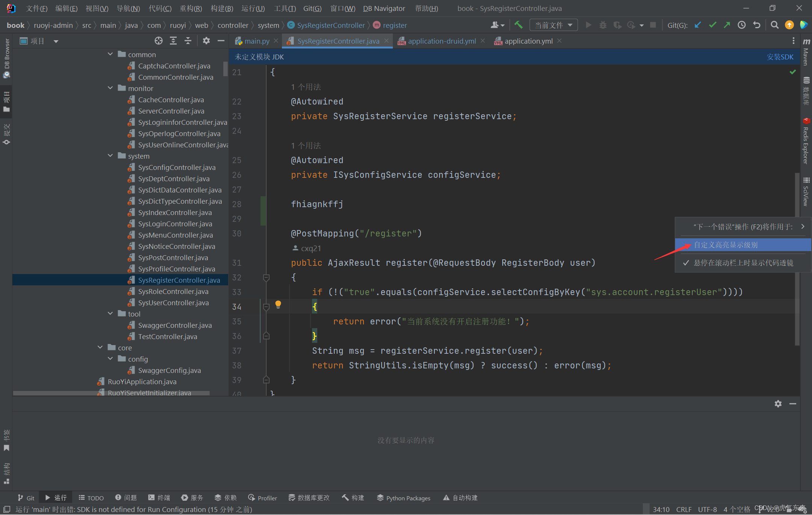Click the search everywhere magnifier icon
Viewport: 812px width, 515px height.
pyautogui.click(x=774, y=25)
